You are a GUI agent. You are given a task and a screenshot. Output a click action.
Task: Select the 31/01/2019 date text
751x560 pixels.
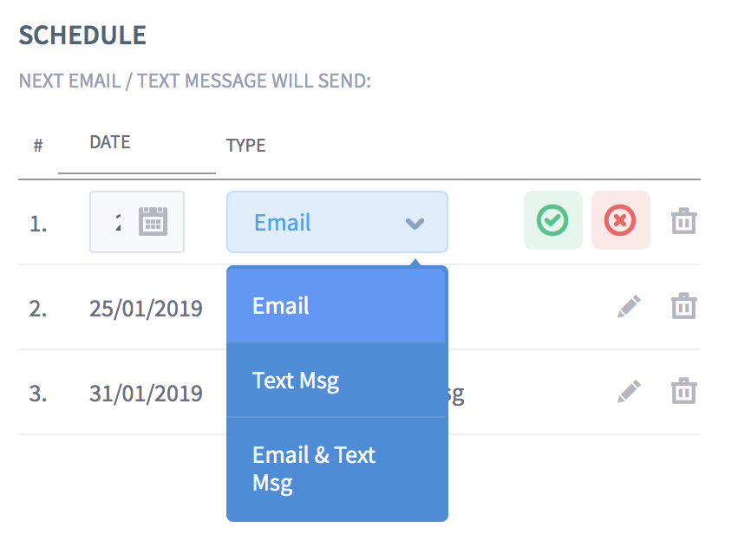pos(146,394)
